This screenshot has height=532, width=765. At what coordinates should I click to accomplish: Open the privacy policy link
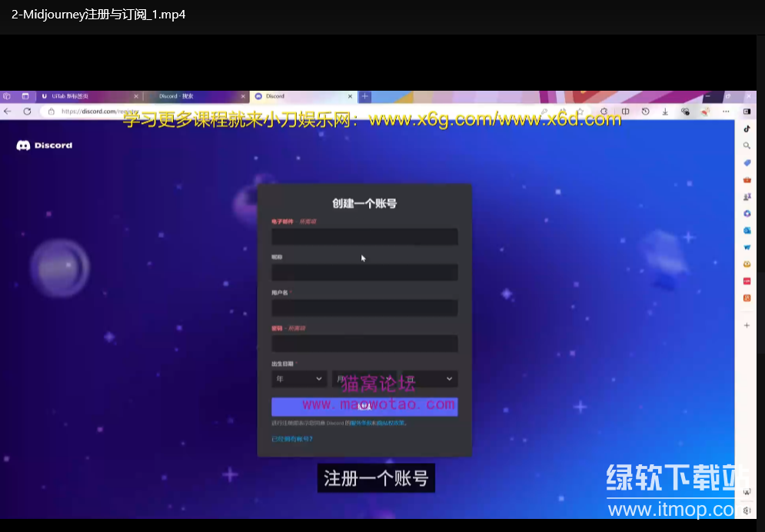[391, 423]
